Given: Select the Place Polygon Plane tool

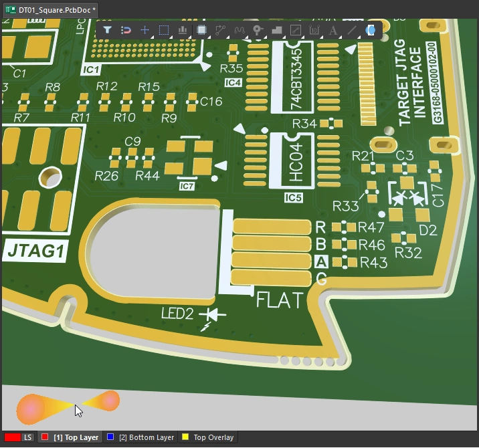Looking at the screenshot, I should pyautogui.click(x=277, y=30).
